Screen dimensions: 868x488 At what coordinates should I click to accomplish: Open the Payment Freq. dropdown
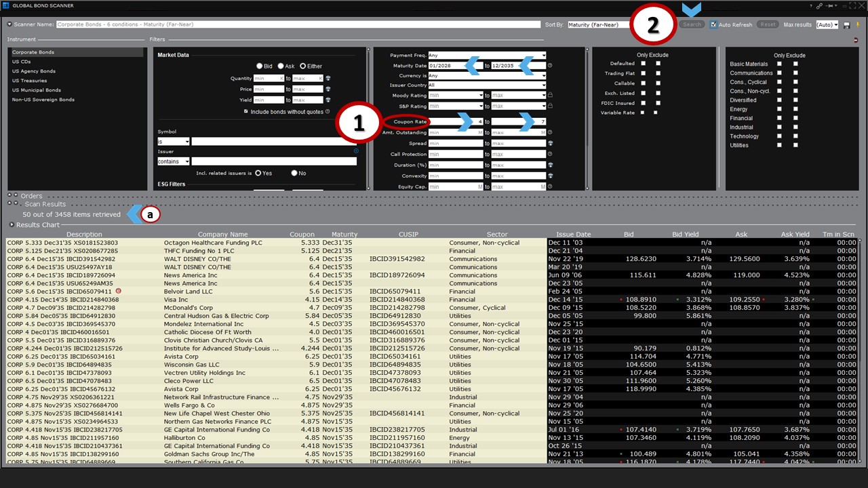(x=486, y=55)
